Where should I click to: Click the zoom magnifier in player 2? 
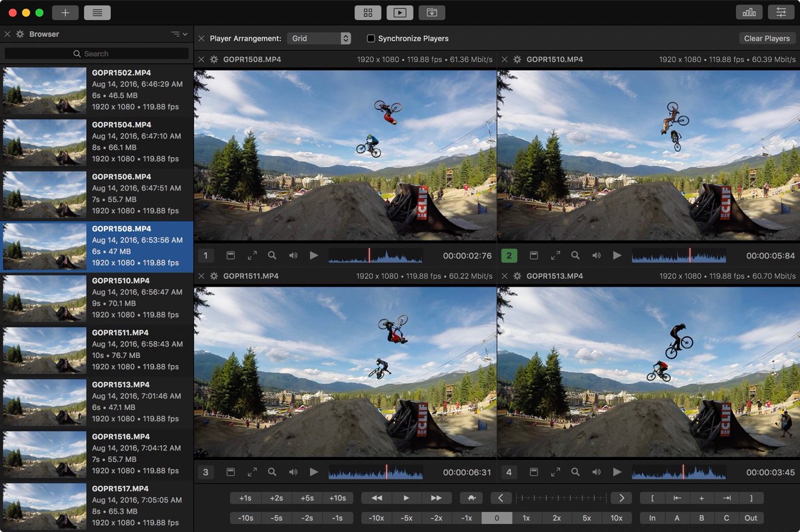(x=575, y=255)
